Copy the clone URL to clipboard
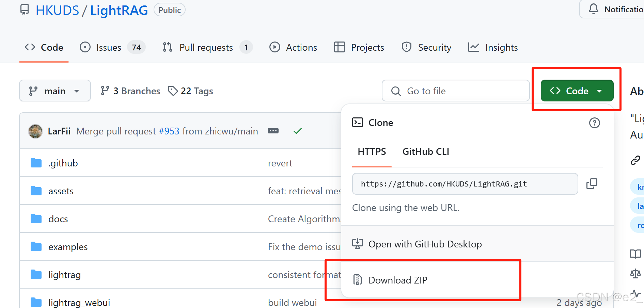644x308 pixels. pyautogui.click(x=592, y=184)
